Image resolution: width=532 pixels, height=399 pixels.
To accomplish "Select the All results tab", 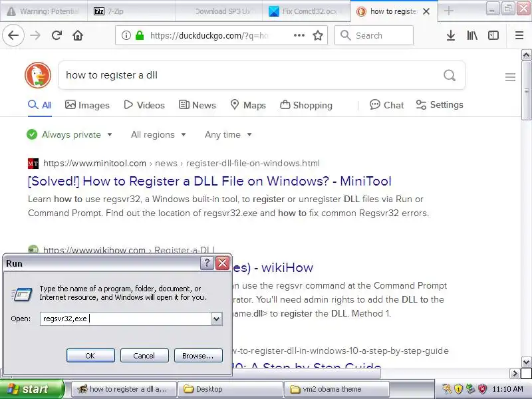I will pos(40,105).
